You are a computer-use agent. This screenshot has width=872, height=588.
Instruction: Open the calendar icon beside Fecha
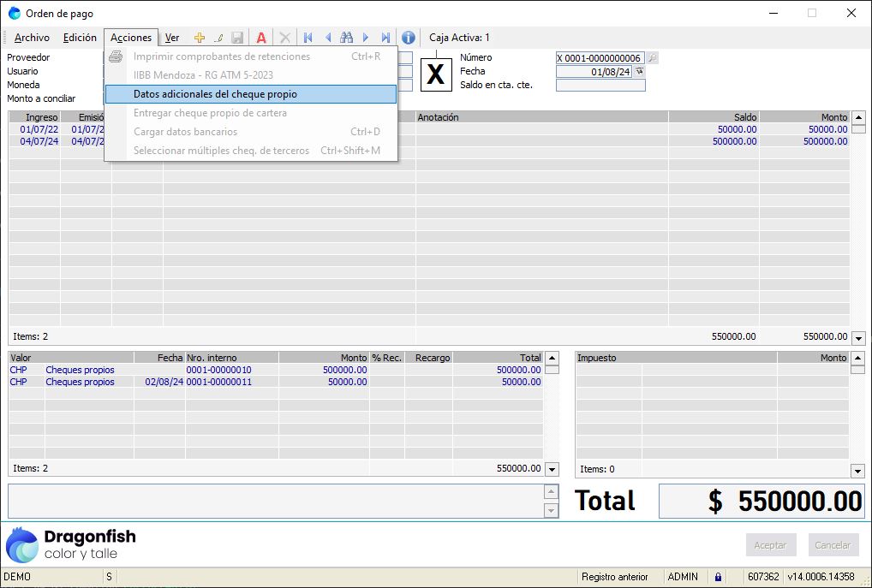[640, 71]
